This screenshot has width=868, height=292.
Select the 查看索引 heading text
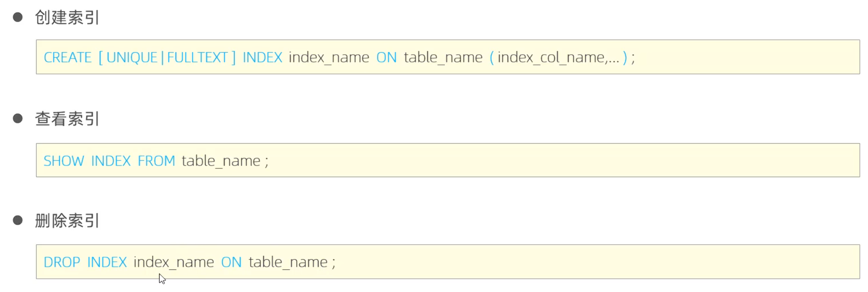67,119
